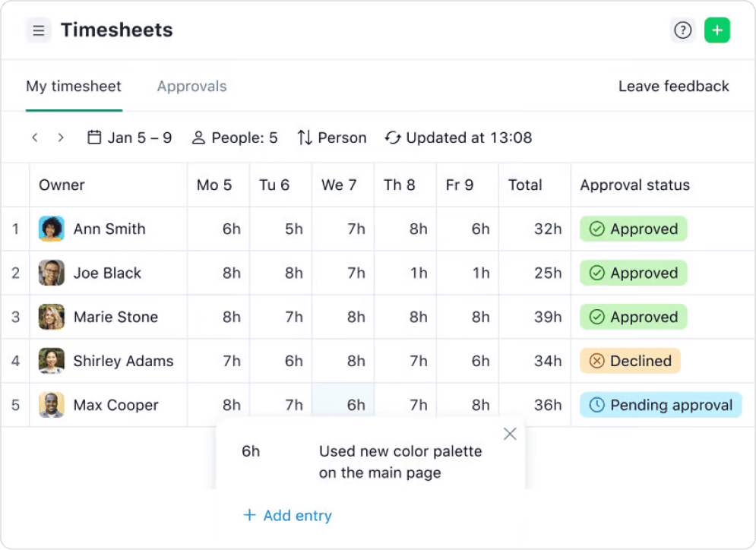Click the calendar icon beside Jan 5 – 9
The width and height of the screenshot is (756, 550).
pos(93,137)
